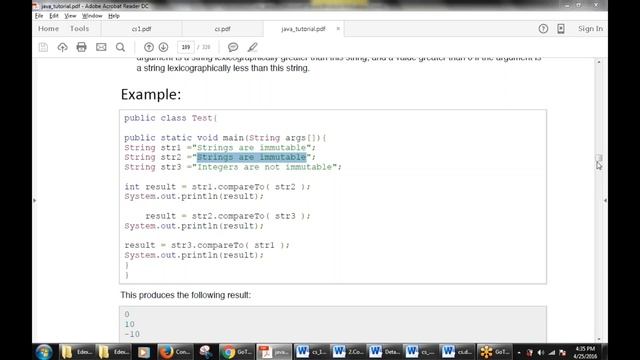The height and width of the screenshot is (360, 640).
Task: Open the View menu
Action: tap(70, 16)
